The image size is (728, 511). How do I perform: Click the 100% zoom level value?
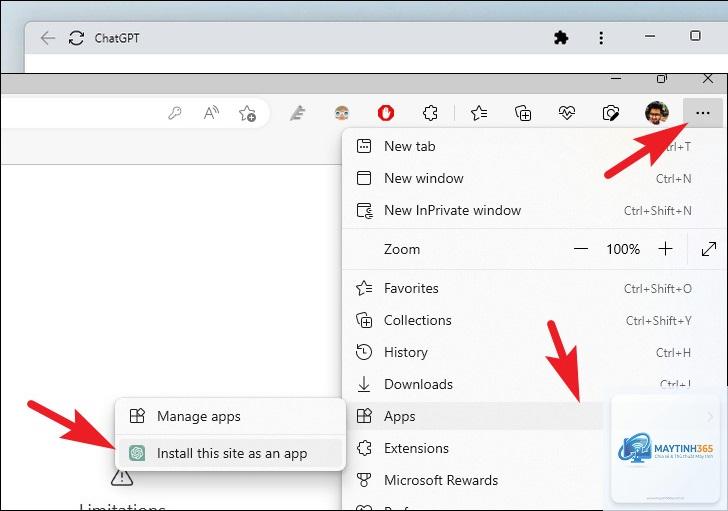pyautogui.click(x=623, y=249)
